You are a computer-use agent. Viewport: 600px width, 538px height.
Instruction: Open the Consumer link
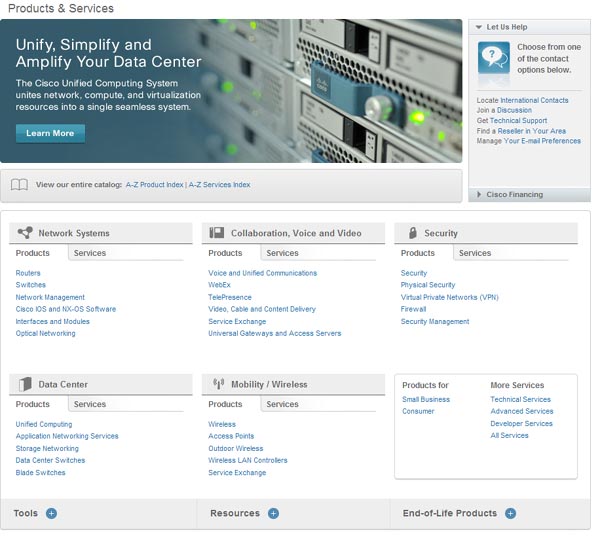tap(418, 411)
